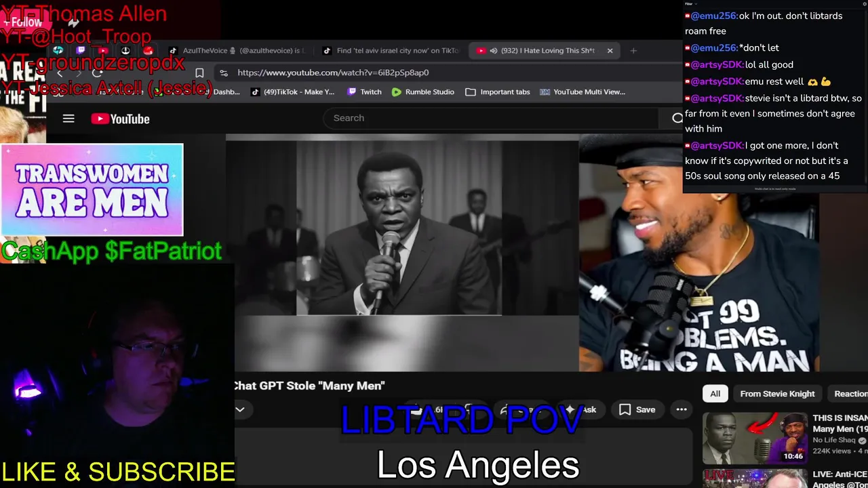Click in the YouTube search field
Image resolution: width=868 pixels, height=488 pixels.
491,118
